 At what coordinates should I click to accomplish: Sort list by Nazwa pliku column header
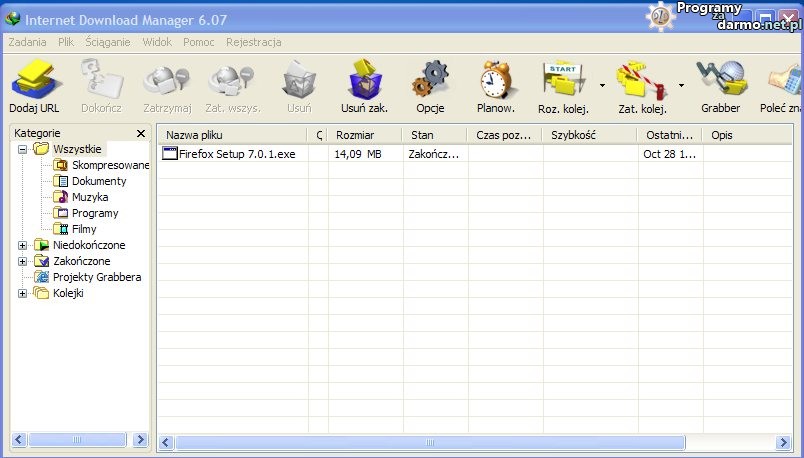click(x=230, y=134)
